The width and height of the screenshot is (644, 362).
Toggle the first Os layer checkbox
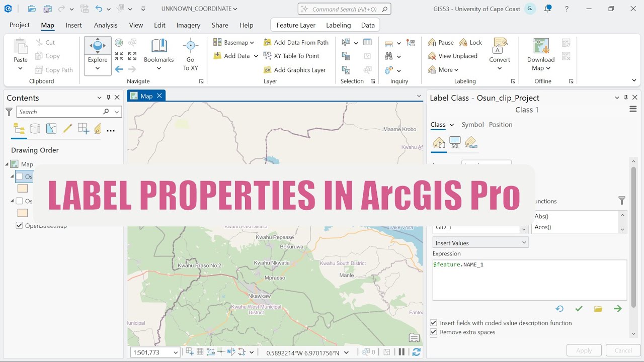tap(19, 176)
